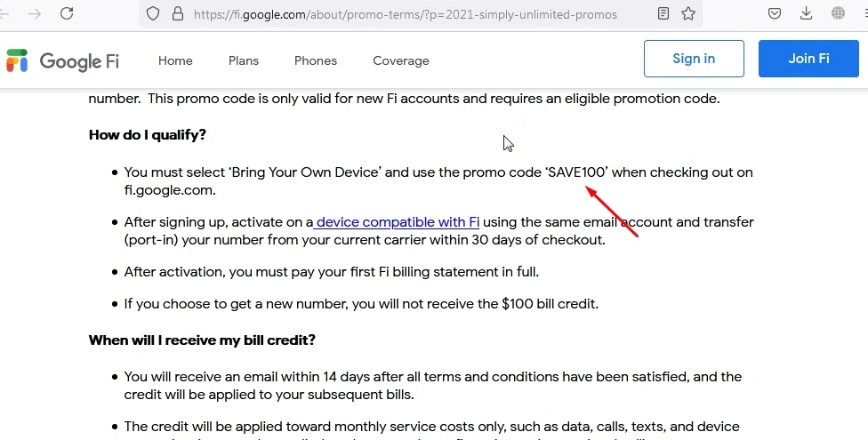Click the Sign in button
Image resolution: width=868 pixels, height=440 pixels.
[694, 59]
